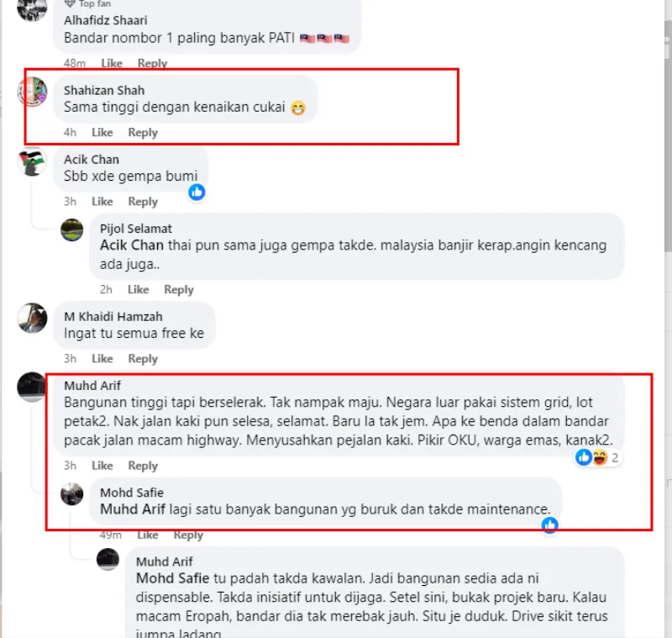Open Pijol Selamat's profile picture
672x638 pixels.
tap(72, 229)
